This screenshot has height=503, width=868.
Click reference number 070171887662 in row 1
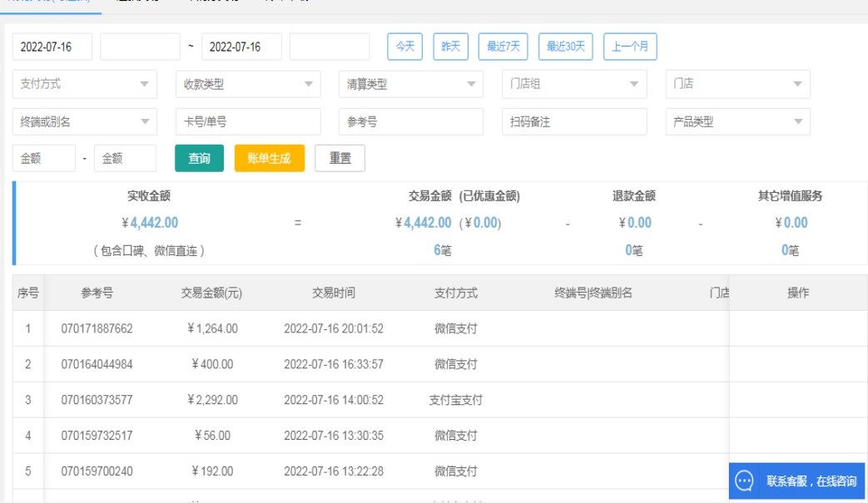click(97, 328)
